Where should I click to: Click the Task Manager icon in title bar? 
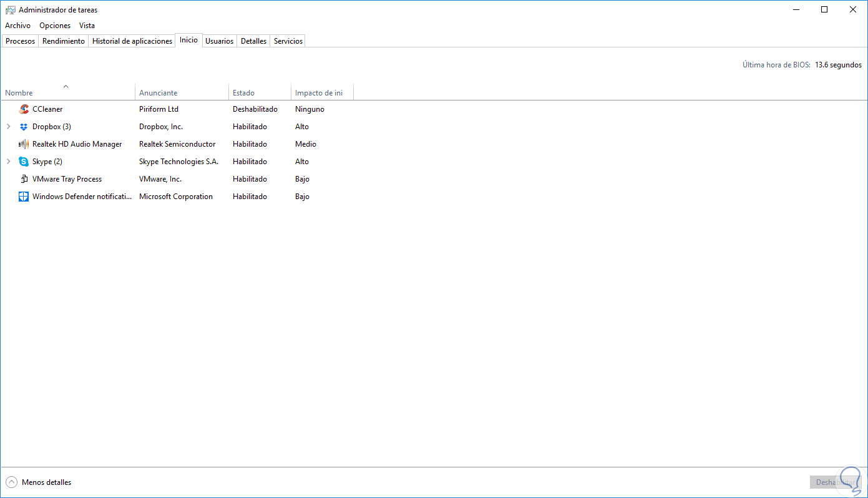click(x=11, y=10)
